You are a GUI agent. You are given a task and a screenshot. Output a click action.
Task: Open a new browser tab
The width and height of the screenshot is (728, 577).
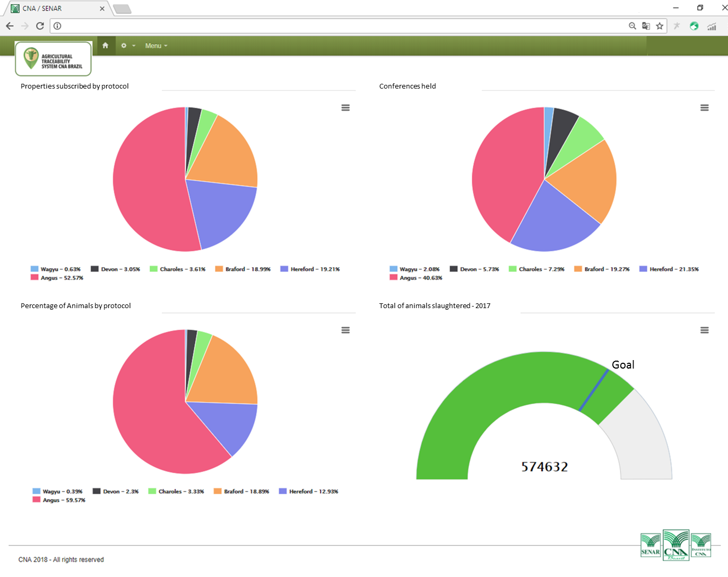(122, 9)
